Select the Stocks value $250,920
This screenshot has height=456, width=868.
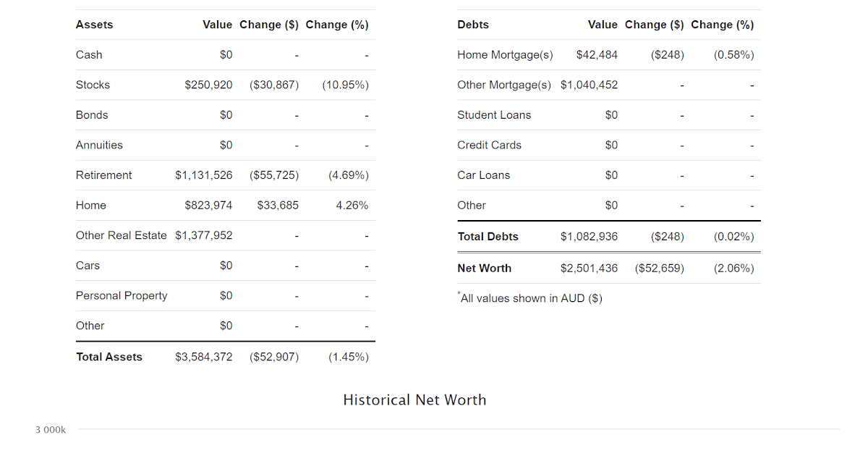click(x=208, y=85)
